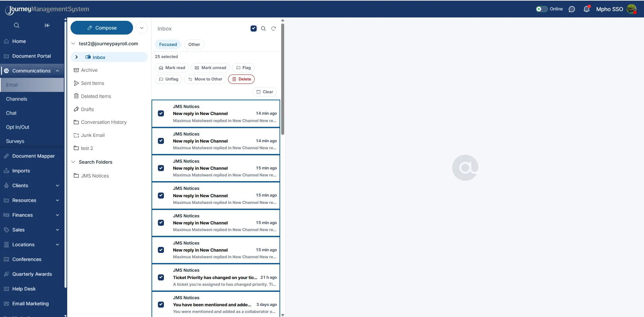Open Archive folder

tap(89, 70)
